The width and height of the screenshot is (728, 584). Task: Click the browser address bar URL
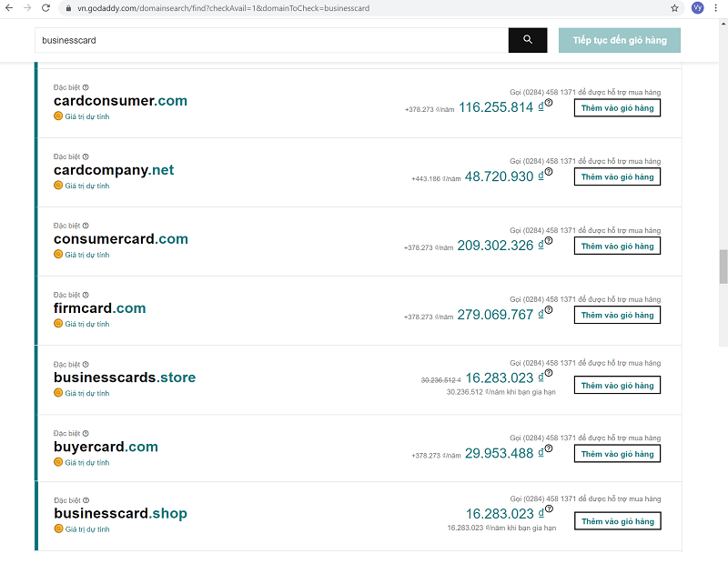click(223, 8)
